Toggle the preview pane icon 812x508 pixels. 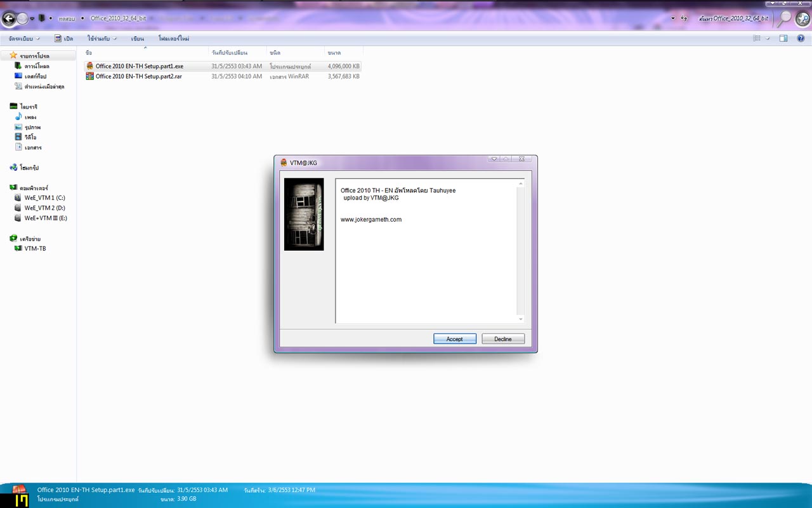pos(783,39)
